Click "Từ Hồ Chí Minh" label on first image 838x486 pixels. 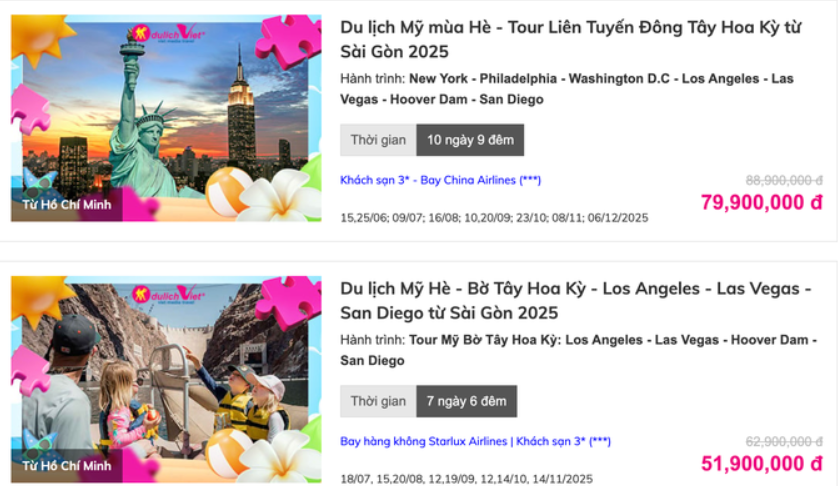click(67, 205)
